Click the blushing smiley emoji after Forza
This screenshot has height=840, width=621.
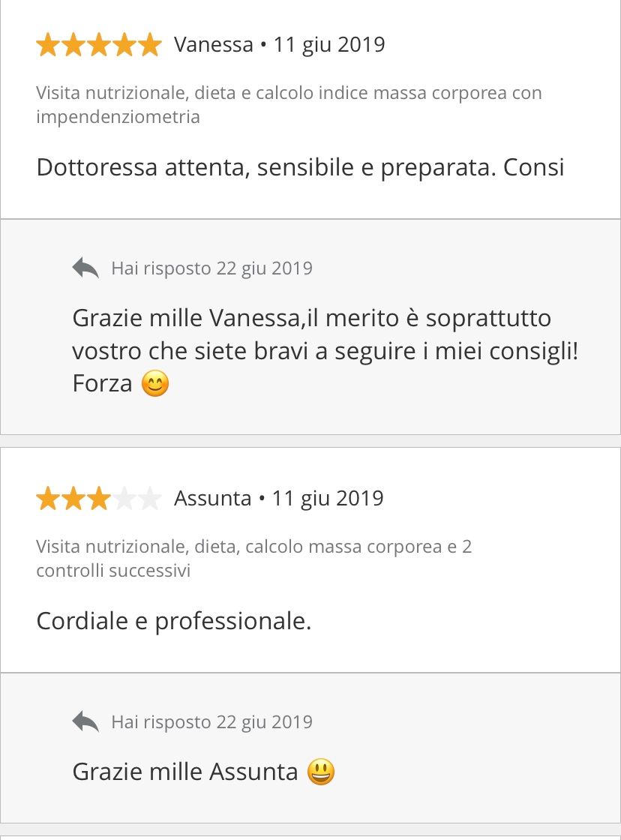pyautogui.click(x=155, y=384)
